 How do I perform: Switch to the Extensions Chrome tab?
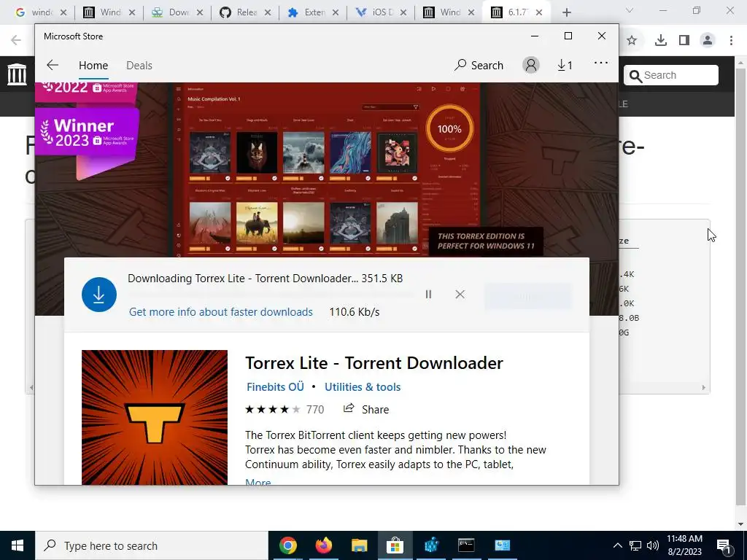(312, 12)
